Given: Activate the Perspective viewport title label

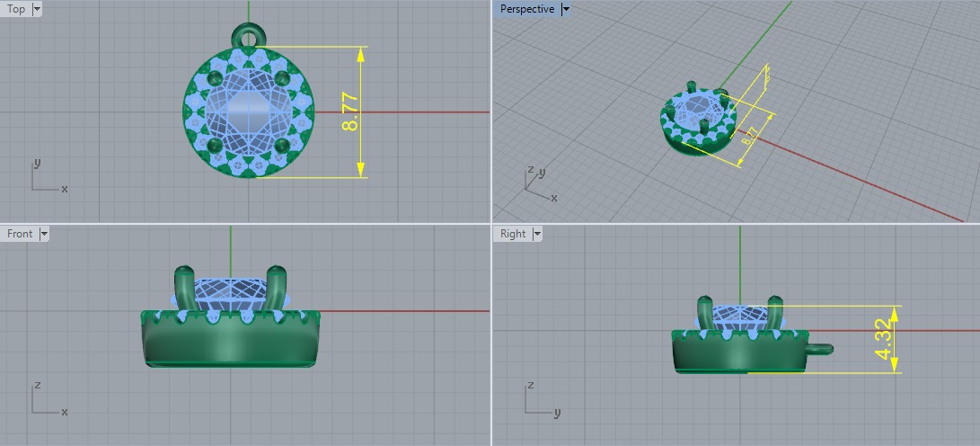Looking at the screenshot, I should [527, 9].
